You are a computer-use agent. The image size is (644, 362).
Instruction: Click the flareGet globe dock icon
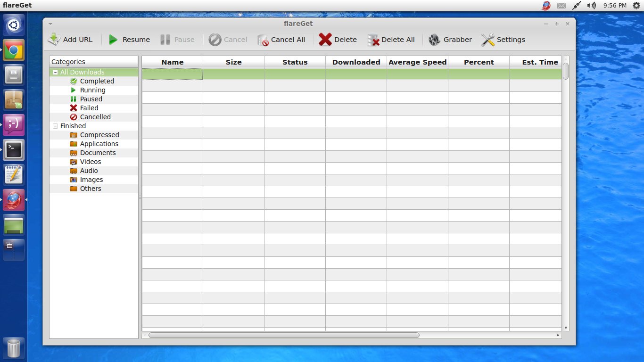(x=14, y=200)
